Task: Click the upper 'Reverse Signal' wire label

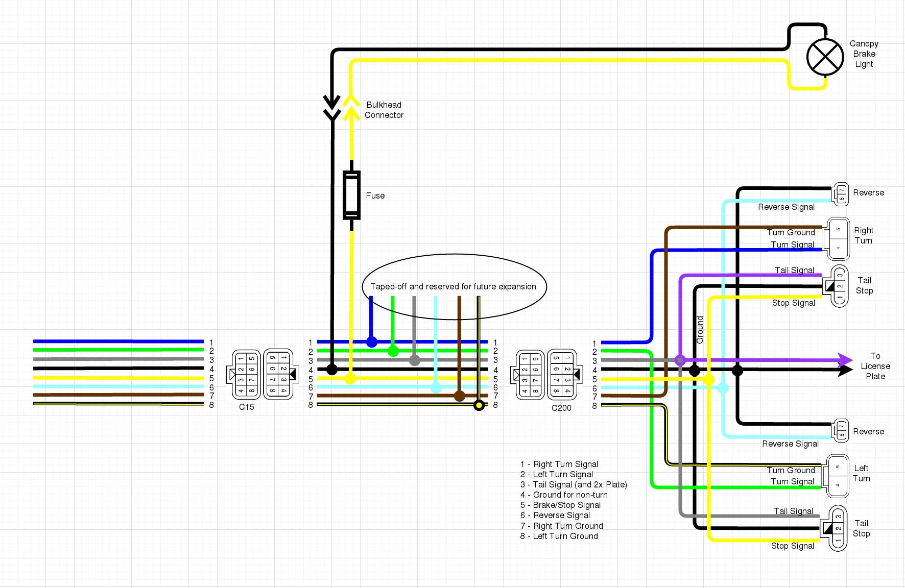Action: (x=787, y=207)
